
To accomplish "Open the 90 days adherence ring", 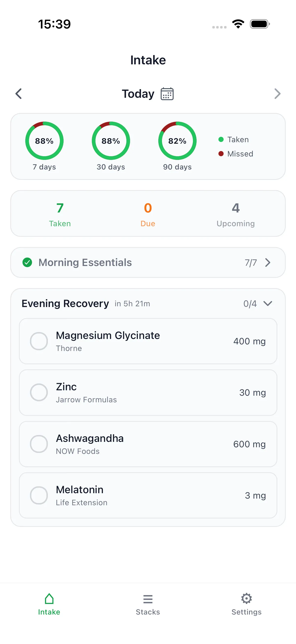I will pos(177,141).
